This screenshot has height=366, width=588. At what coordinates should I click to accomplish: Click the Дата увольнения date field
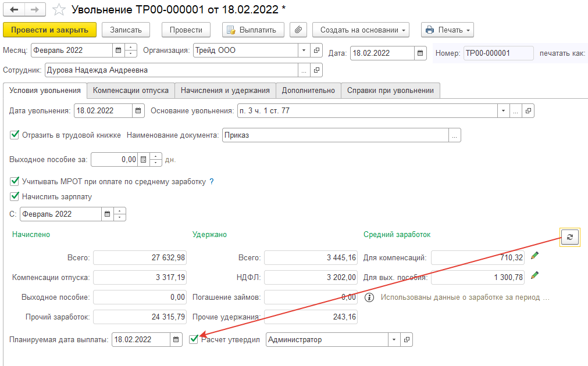click(103, 111)
